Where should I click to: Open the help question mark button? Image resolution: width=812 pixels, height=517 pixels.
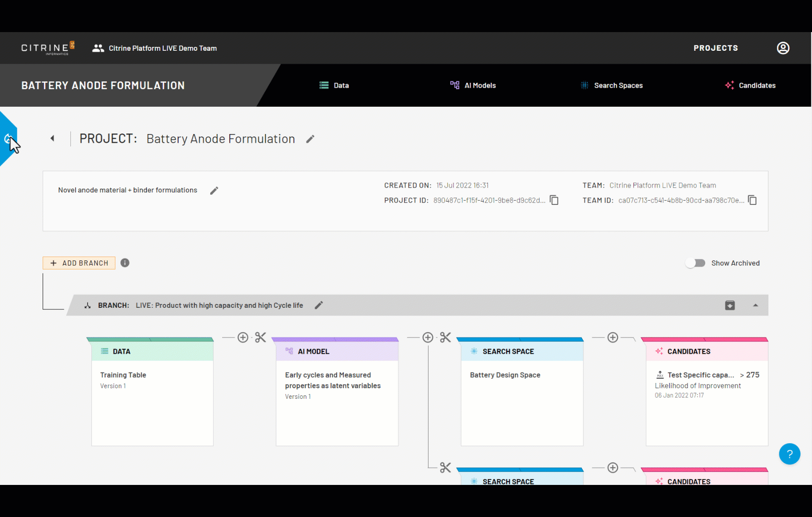[789, 454]
